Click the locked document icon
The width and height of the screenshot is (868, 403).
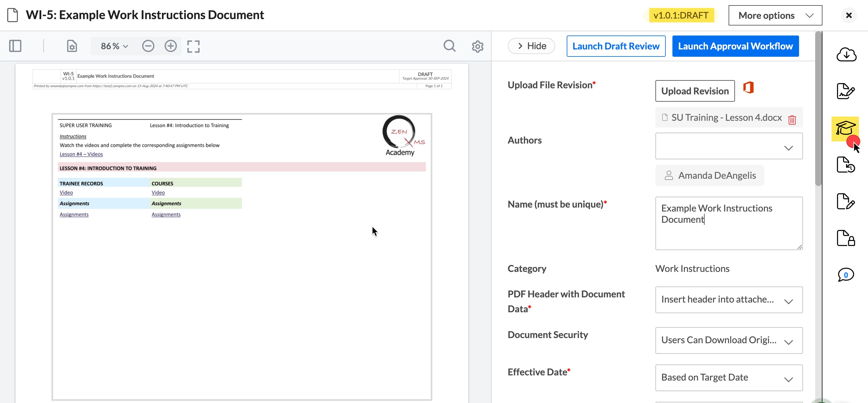(x=845, y=238)
